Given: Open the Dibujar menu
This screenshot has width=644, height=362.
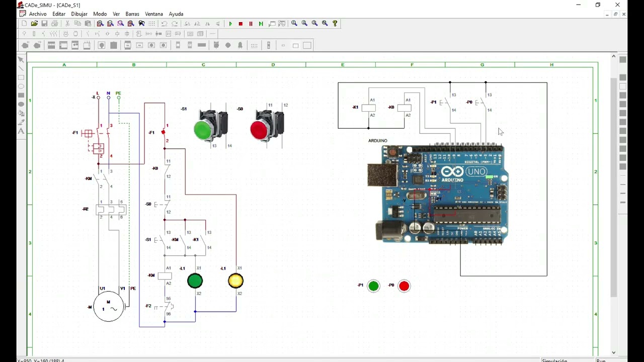Looking at the screenshot, I should pyautogui.click(x=79, y=14).
